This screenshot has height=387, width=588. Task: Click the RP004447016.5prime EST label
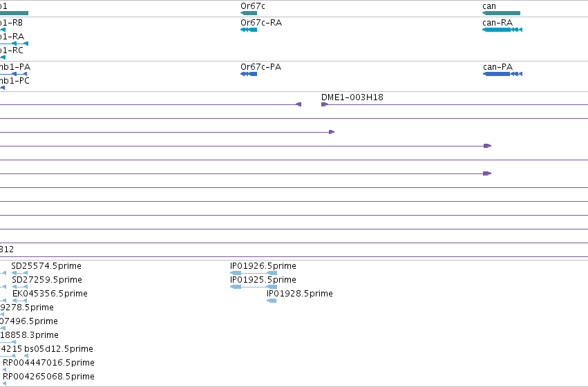pyautogui.click(x=48, y=363)
